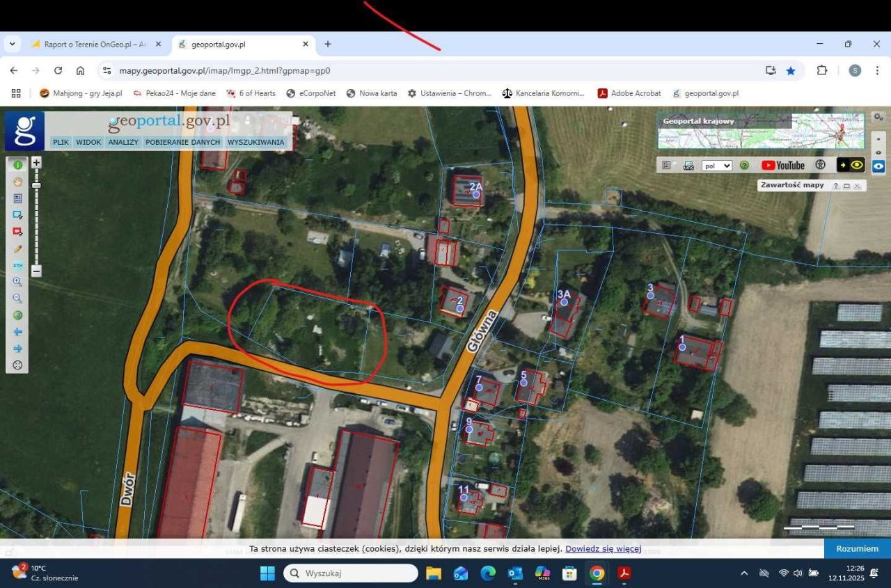
Task: Open the 'pol' language dropdown
Action: (717, 166)
